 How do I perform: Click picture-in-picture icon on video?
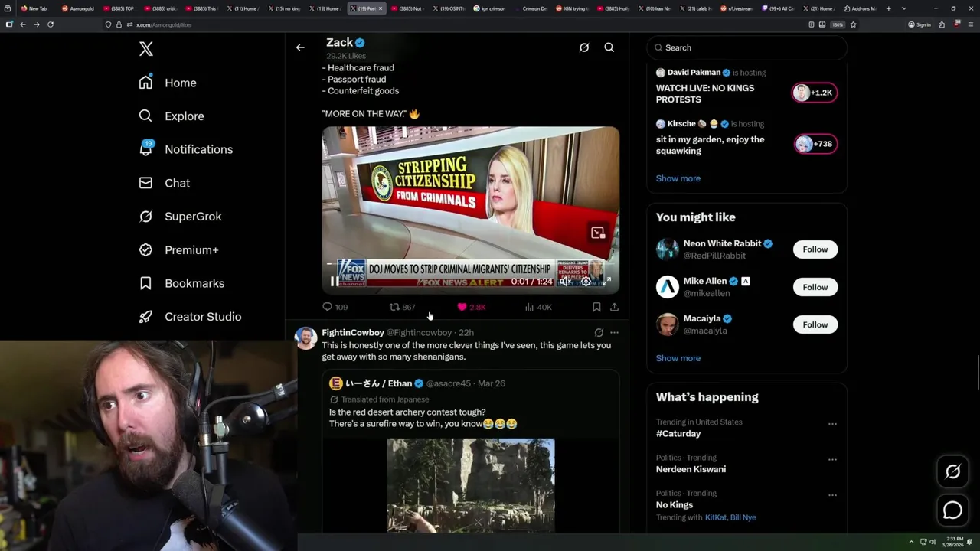(x=598, y=233)
